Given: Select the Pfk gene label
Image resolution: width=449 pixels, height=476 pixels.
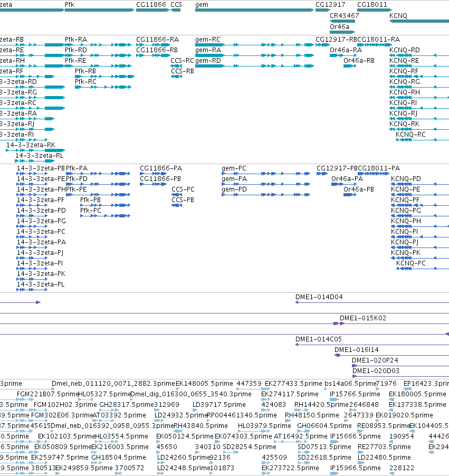Looking at the screenshot, I should pyautogui.click(x=70, y=5).
